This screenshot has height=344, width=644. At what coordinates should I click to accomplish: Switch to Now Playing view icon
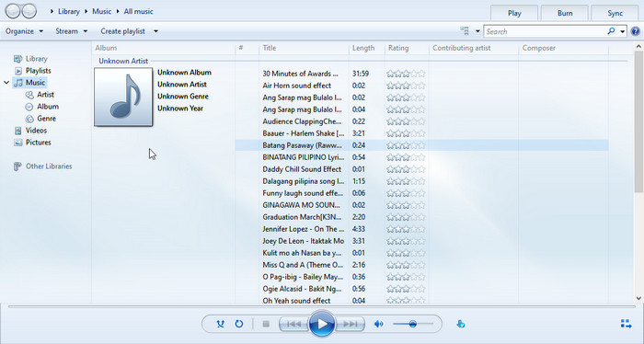pos(626,324)
